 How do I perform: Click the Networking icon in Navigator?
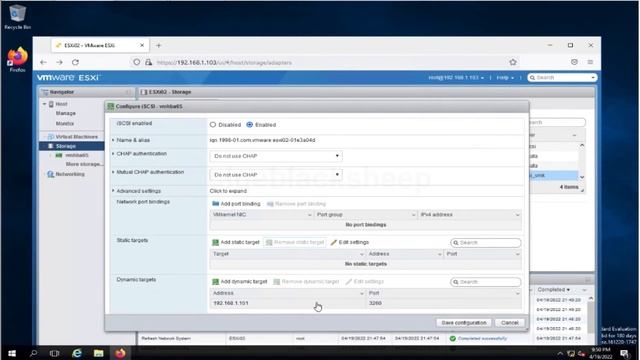pos(51,174)
